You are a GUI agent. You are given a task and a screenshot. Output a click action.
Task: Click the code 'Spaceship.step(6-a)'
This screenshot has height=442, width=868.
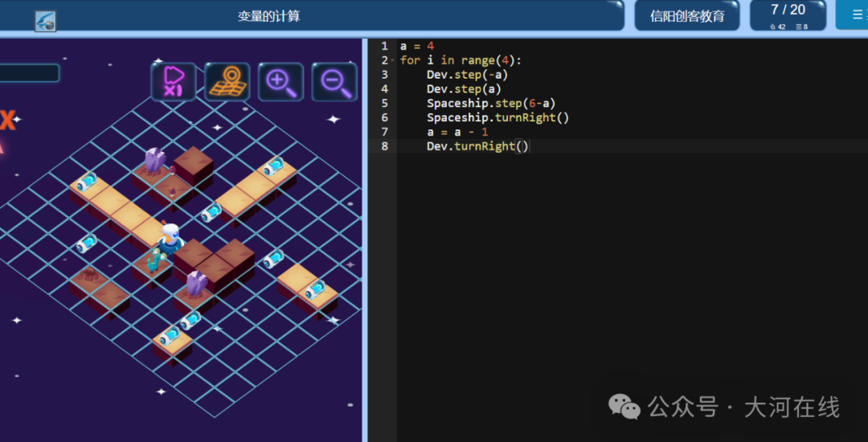[491, 104]
